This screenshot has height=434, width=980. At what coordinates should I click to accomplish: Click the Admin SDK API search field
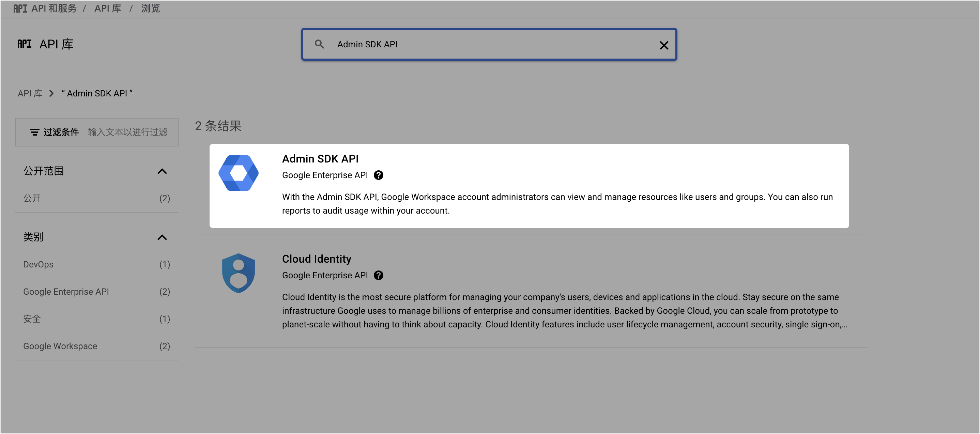pos(489,44)
